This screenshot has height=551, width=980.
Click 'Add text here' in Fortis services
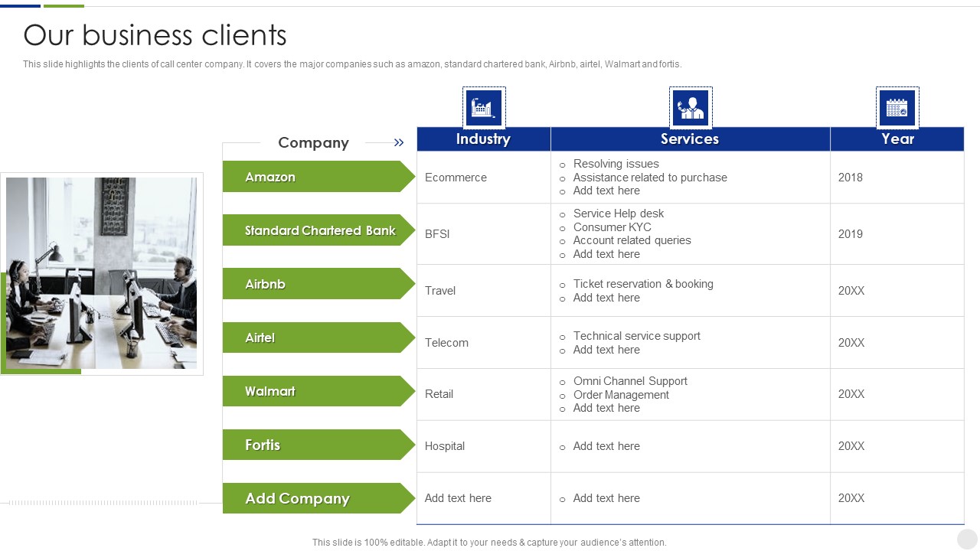tap(606, 446)
